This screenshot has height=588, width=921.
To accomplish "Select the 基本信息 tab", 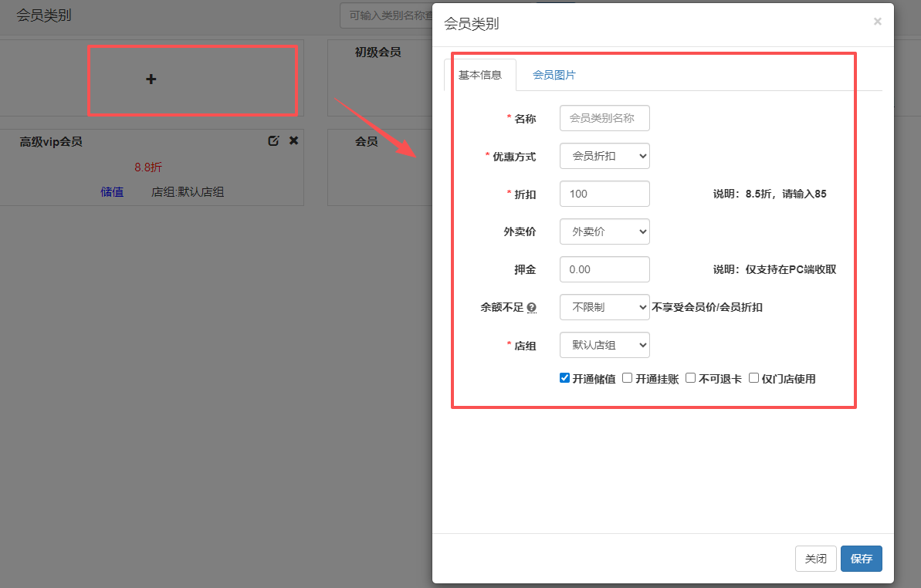I will 480,75.
